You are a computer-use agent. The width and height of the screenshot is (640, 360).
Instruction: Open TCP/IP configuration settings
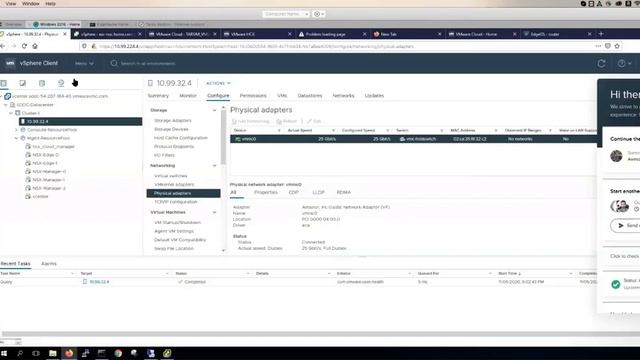pos(176,202)
